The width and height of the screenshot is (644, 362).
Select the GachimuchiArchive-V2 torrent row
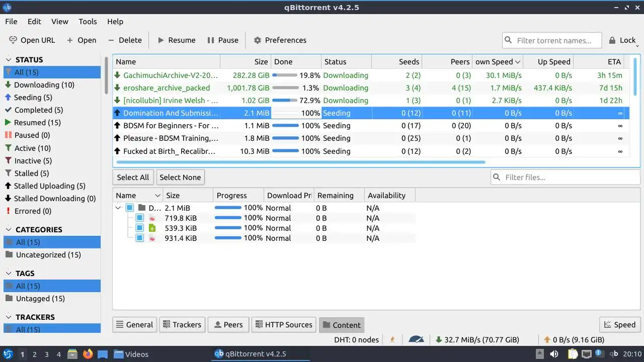click(x=371, y=75)
